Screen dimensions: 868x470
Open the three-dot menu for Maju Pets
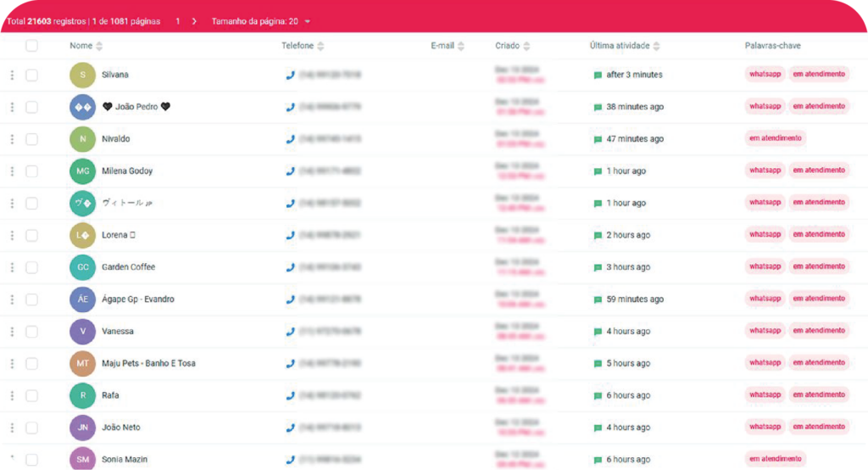[12, 364]
